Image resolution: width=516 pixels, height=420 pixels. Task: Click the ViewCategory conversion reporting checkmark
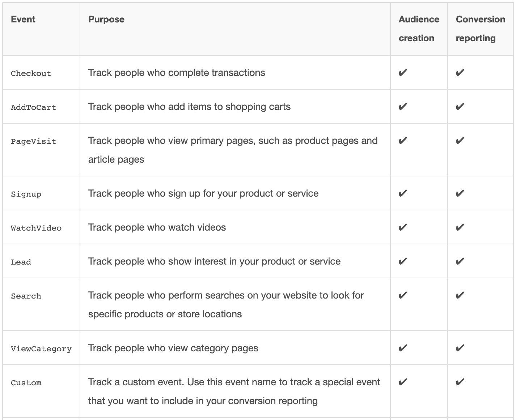coord(460,348)
